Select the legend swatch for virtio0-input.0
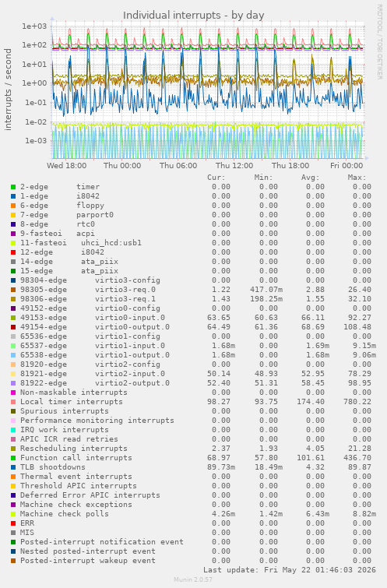Screen dimensions: 387x588 click(x=13, y=318)
